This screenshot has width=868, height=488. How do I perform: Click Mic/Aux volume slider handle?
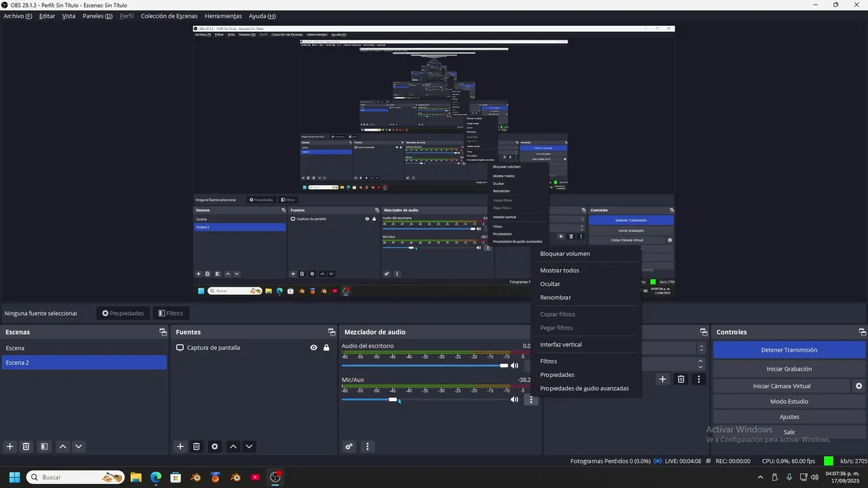point(393,400)
